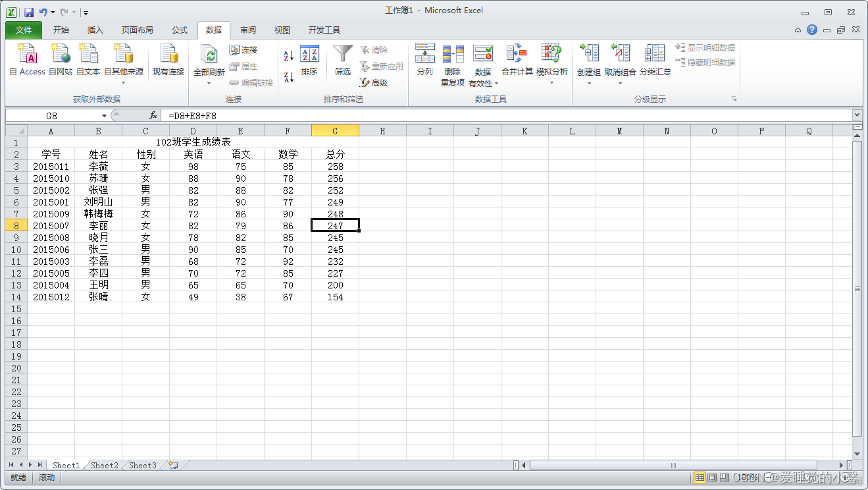Click the vertical scrollbar down arrow
The height and width of the screenshot is (490, 868).
[x=857, y=454]
